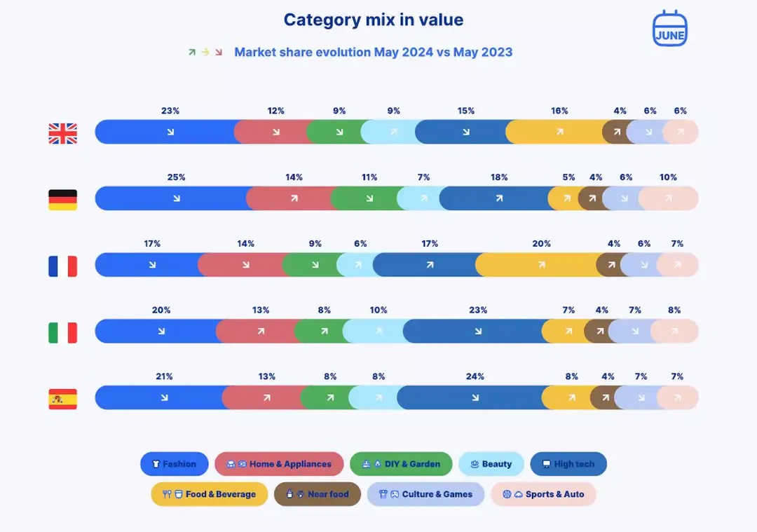
Task: Click the red downward arrow legend icon
Action: point(219,52)
